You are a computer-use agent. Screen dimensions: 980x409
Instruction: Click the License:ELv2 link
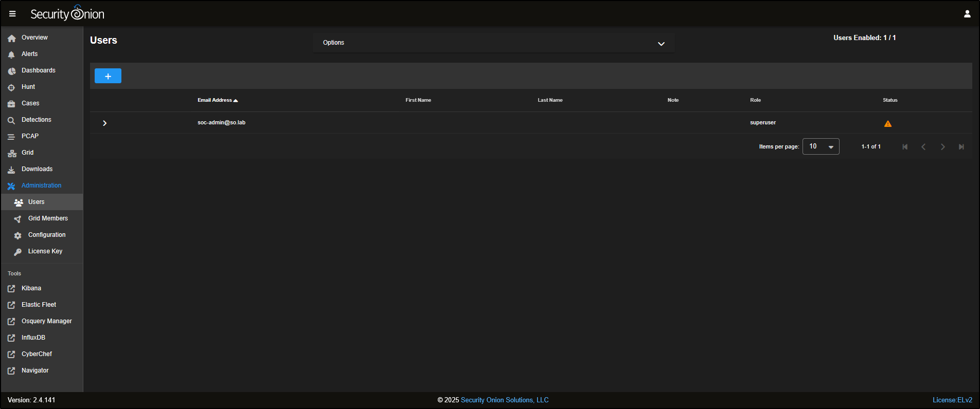pos(952,400)
